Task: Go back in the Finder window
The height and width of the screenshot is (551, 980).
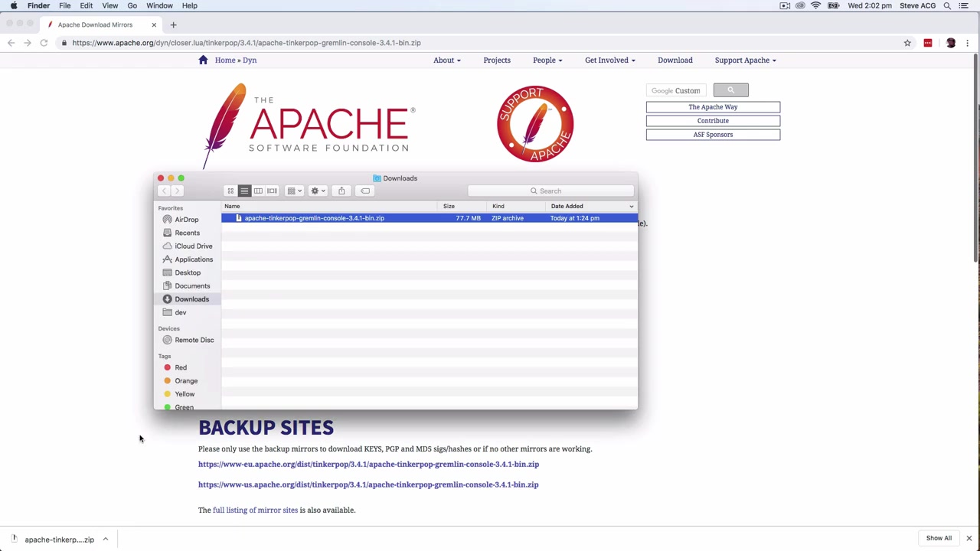Action: point(164,191)
